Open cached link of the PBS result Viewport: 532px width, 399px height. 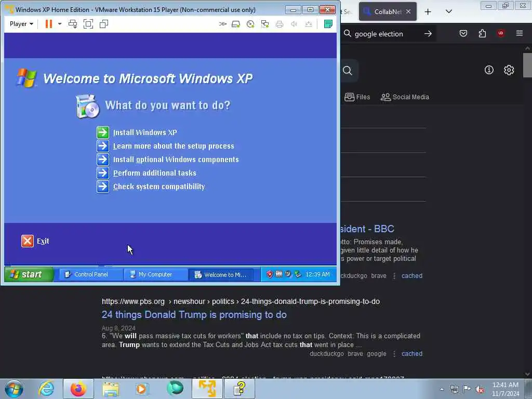[412, 353]
